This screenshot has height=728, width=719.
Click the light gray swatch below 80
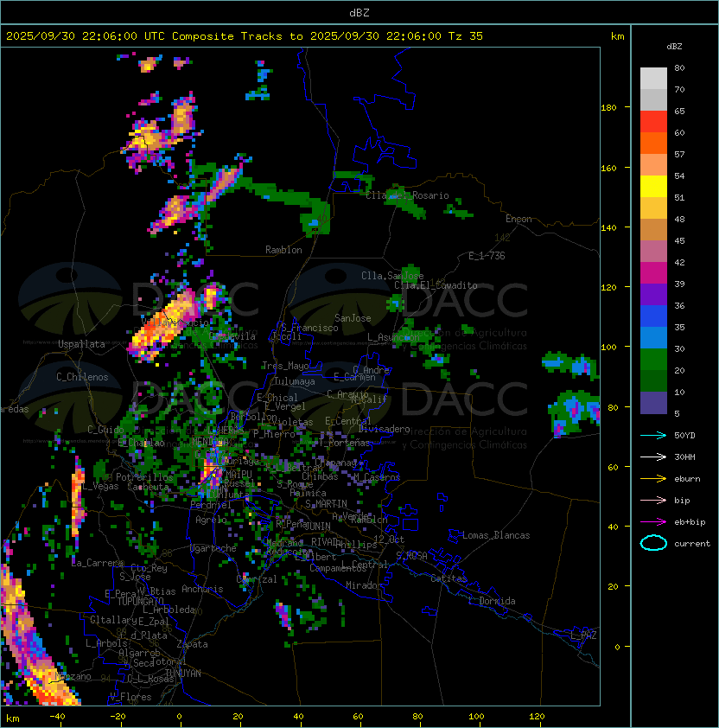tap(653, 78)
